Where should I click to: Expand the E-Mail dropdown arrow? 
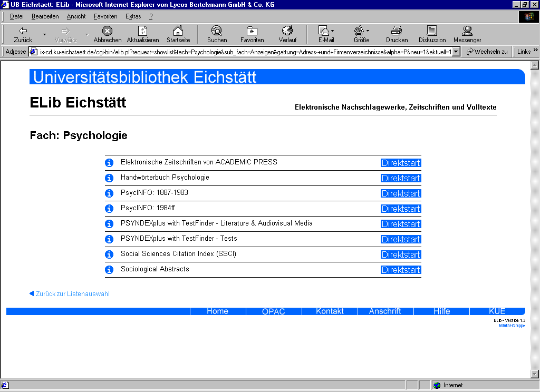tap(332, 31)
